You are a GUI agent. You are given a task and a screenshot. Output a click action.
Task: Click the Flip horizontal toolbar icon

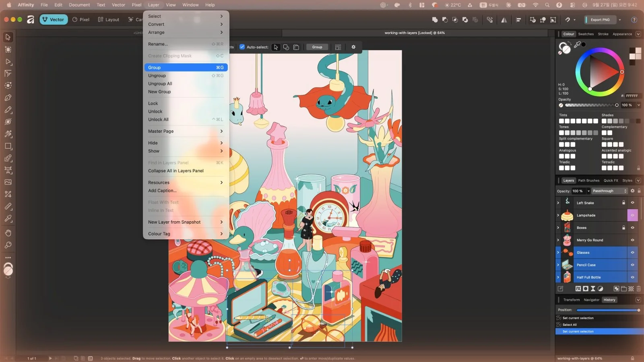pyautogui.click(x=504, y=19)
